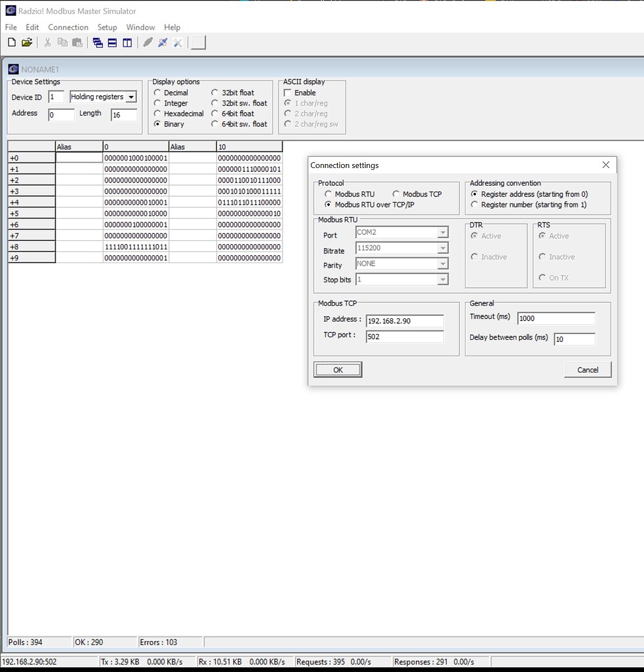Click the Copy toolbar icon

(62, 42)
